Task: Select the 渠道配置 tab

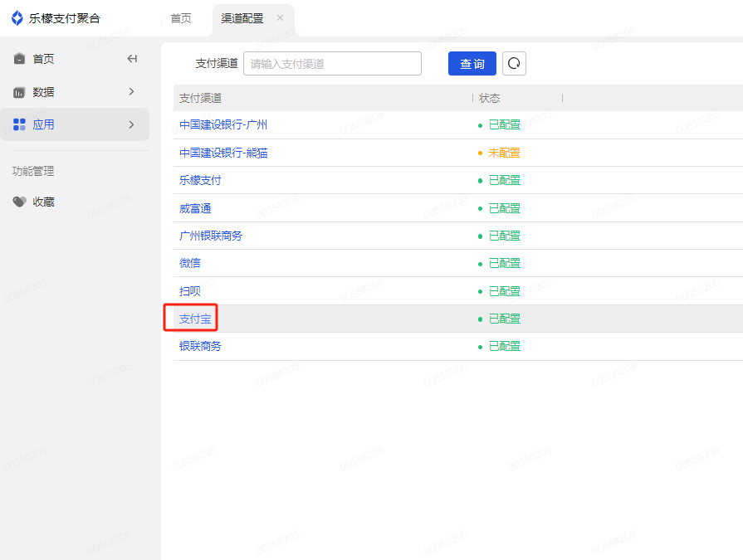Action: [242, 18]
